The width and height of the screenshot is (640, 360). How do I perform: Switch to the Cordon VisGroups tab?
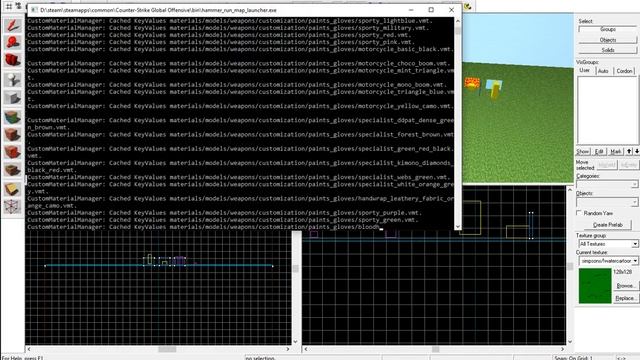pyautogui.click(x=624, y=71)
